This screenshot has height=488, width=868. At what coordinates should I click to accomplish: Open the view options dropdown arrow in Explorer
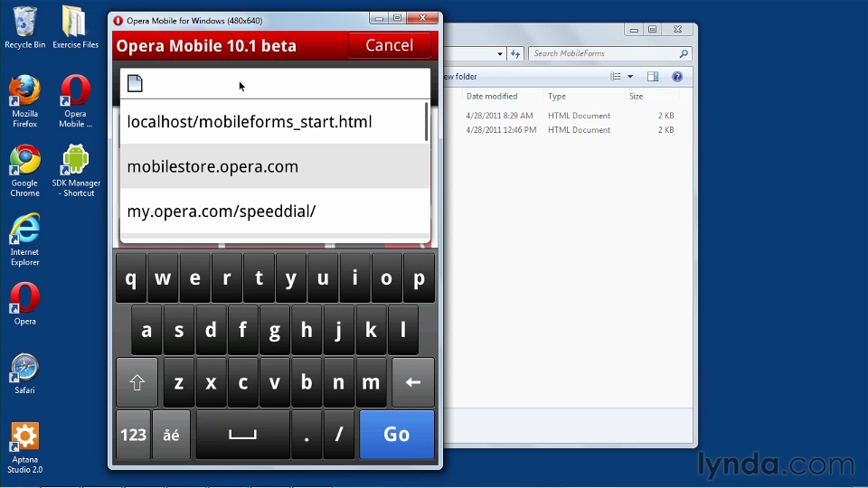630,76
